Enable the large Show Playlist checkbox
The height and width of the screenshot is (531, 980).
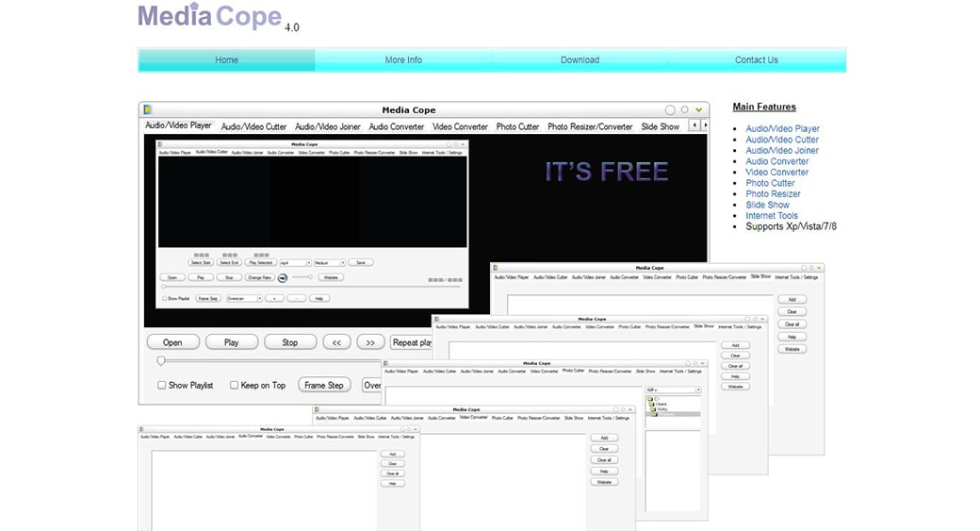161,385
